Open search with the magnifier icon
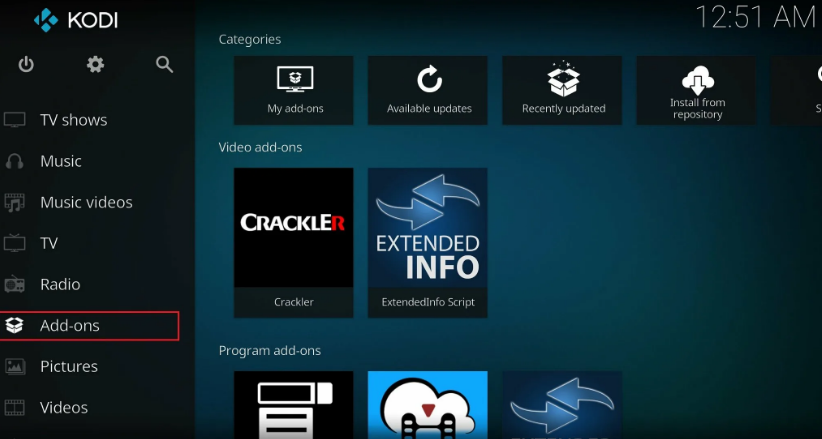822x439 pixels. 164,65
